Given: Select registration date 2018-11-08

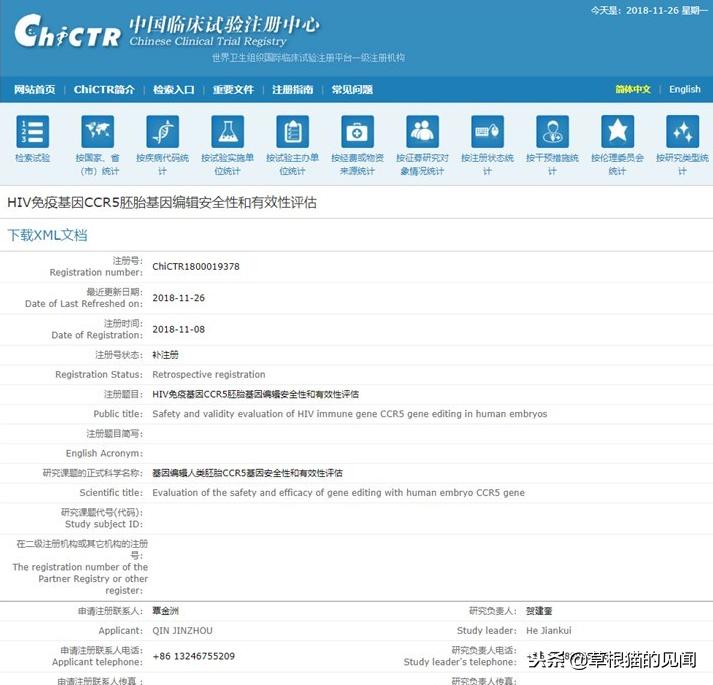Looking at the screenshot, I should [x=179, y=329].
